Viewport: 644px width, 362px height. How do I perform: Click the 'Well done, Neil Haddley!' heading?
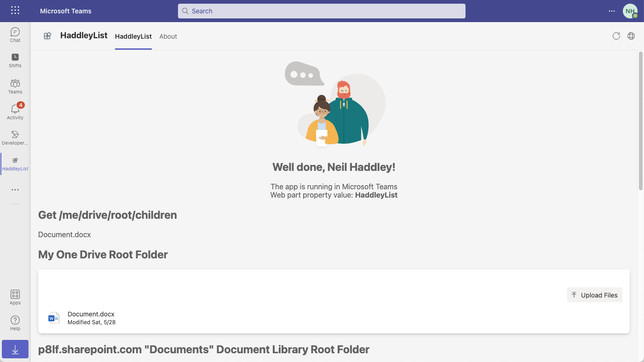(x=334, y=167)
